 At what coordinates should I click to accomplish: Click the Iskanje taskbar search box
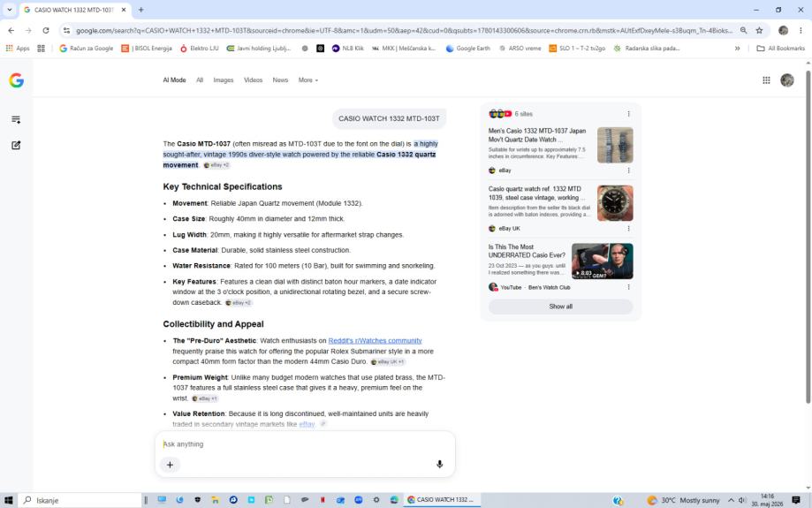point(80,500)
